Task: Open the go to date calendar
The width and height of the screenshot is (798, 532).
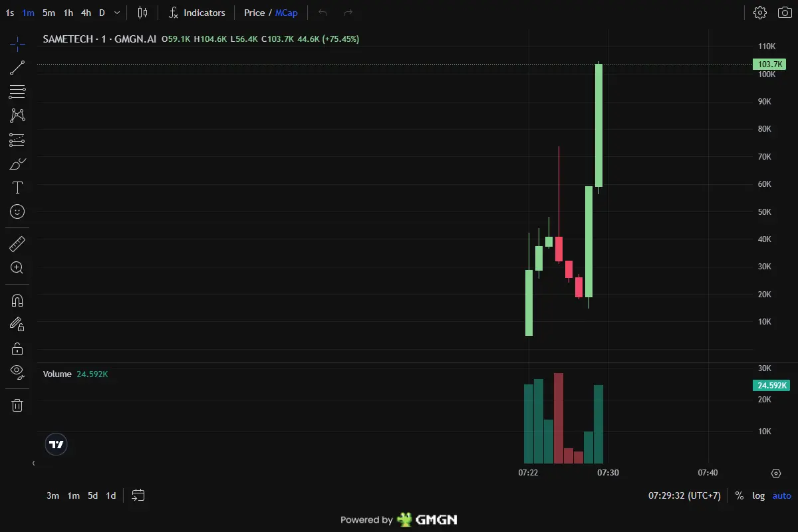Action: [x=138, y=495]
